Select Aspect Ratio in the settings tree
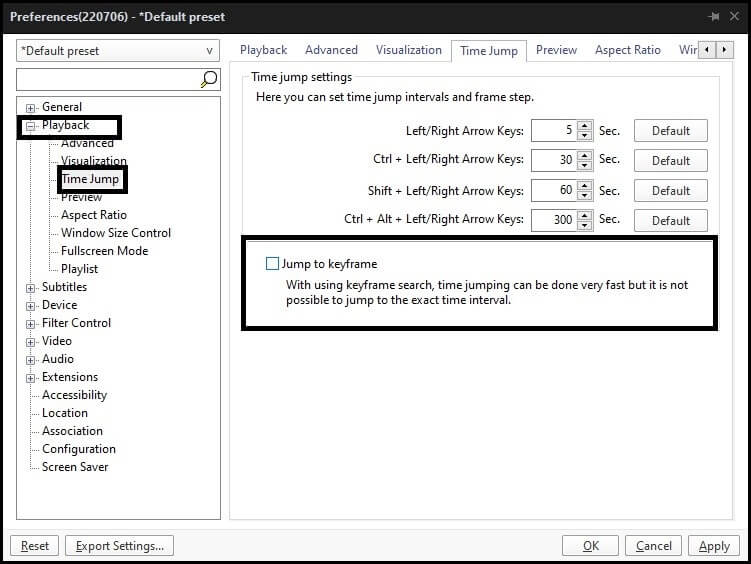The image size is (751, 564). point(94,215)
